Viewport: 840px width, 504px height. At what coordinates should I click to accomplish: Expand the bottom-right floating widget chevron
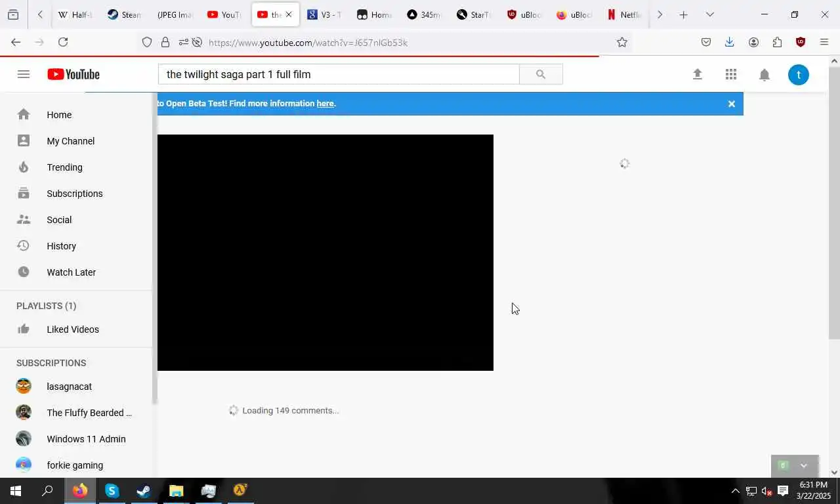point(803,466)
